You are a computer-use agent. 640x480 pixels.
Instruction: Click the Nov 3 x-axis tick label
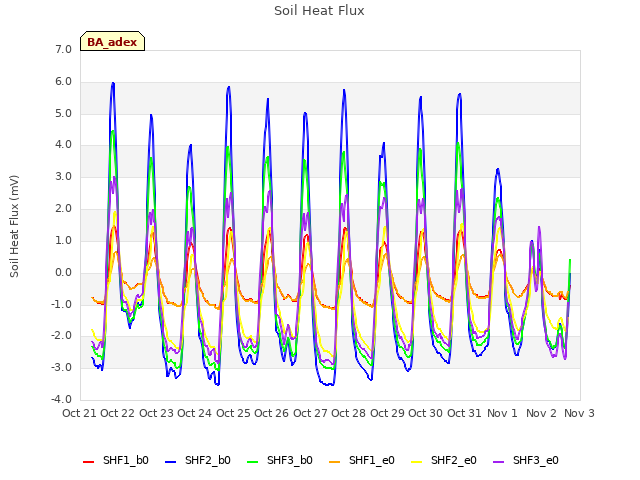tap(580, 413)
